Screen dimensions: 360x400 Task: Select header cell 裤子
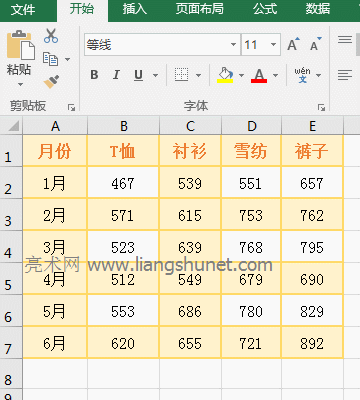click(x=312, y=151)
